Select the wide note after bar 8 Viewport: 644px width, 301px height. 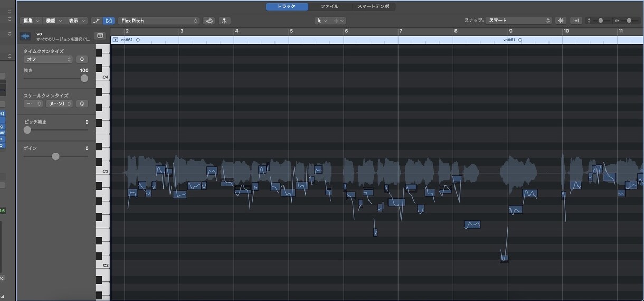(x=472, y=224)
